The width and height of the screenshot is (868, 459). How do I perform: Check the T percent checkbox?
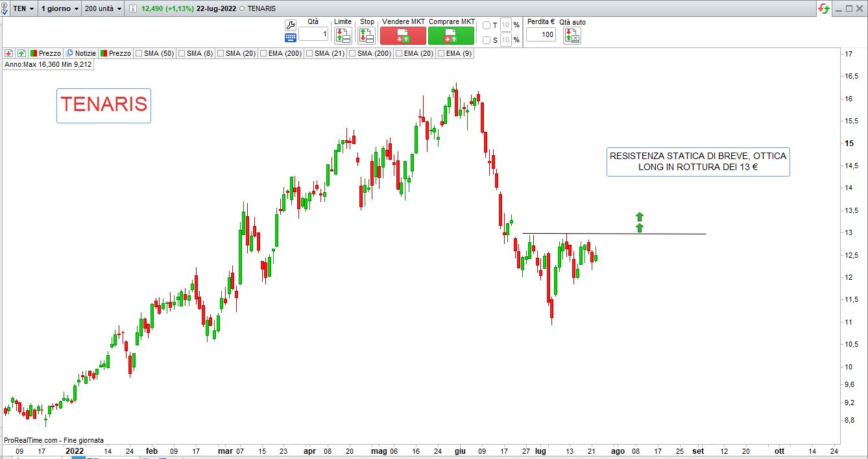[487, 25]
